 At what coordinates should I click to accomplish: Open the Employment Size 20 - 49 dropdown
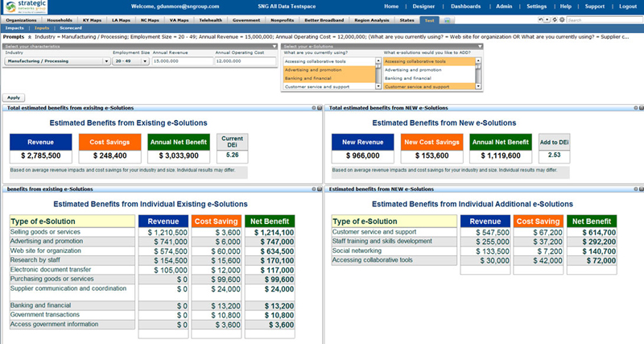pyautogui.click(x=130, y=61)
